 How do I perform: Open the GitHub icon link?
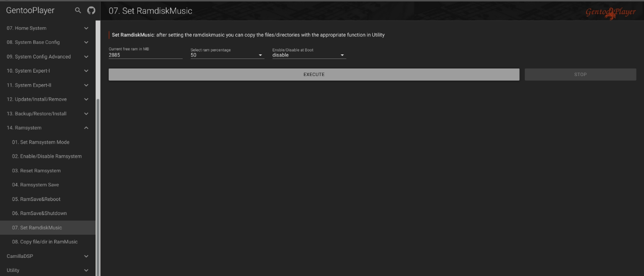tap(91, 10)
